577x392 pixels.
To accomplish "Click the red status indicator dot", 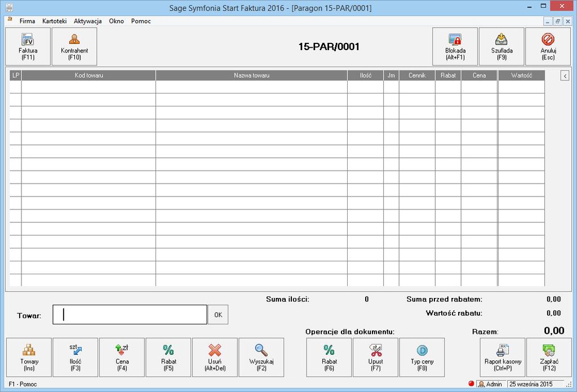I will pyautogui.click(x=471, y=384).
